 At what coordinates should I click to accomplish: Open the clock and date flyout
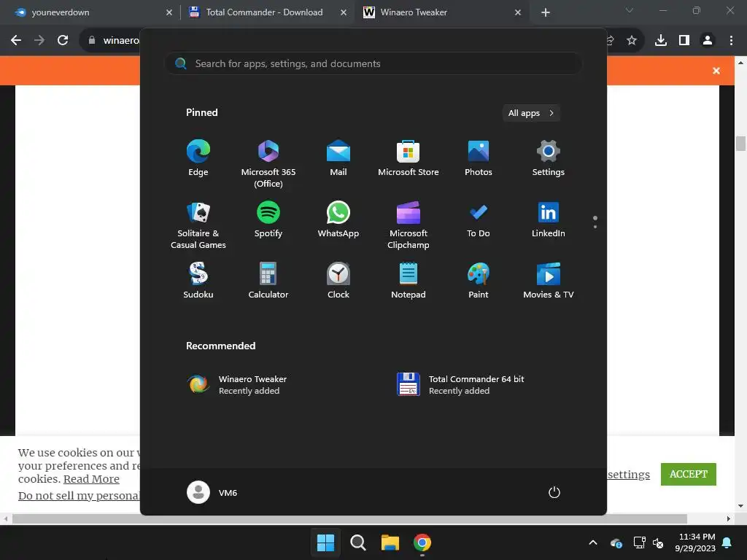point(695,542)
